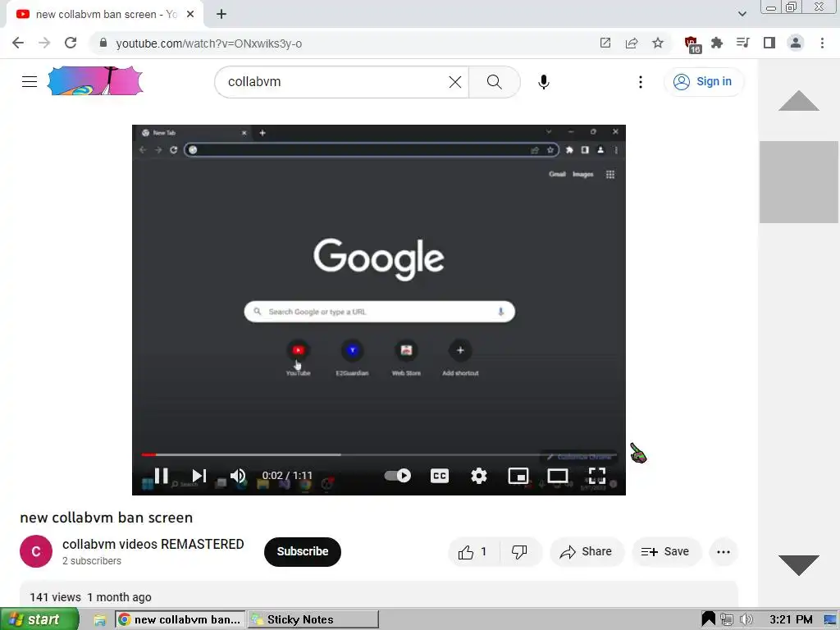Click the YouTube logo doodle
Viewport: 840px width, 630px height.
pyautogui.click(x=95, y=81)
